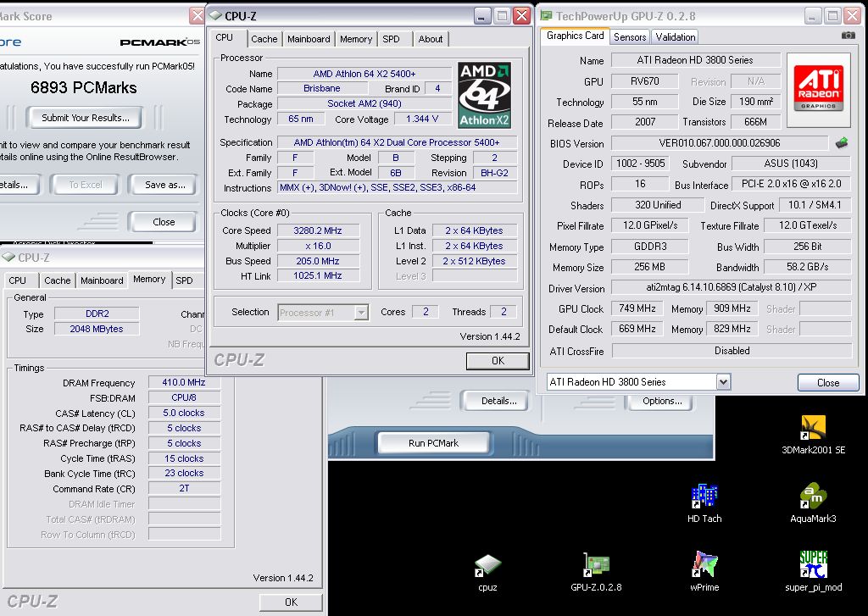Click the Driver Version ati2mtag value
868x616 pixels.
coord(731,287)
